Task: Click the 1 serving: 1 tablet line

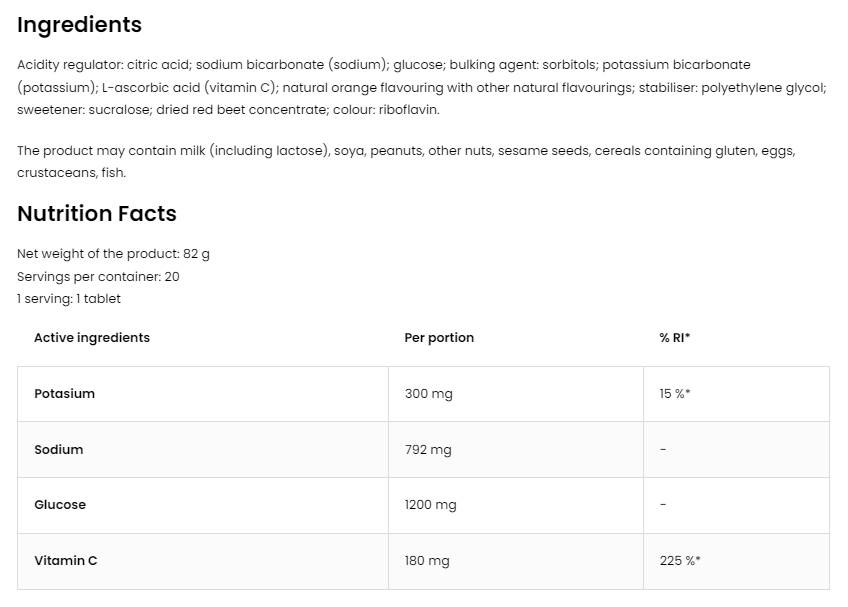Action: [x=69, y=299]
